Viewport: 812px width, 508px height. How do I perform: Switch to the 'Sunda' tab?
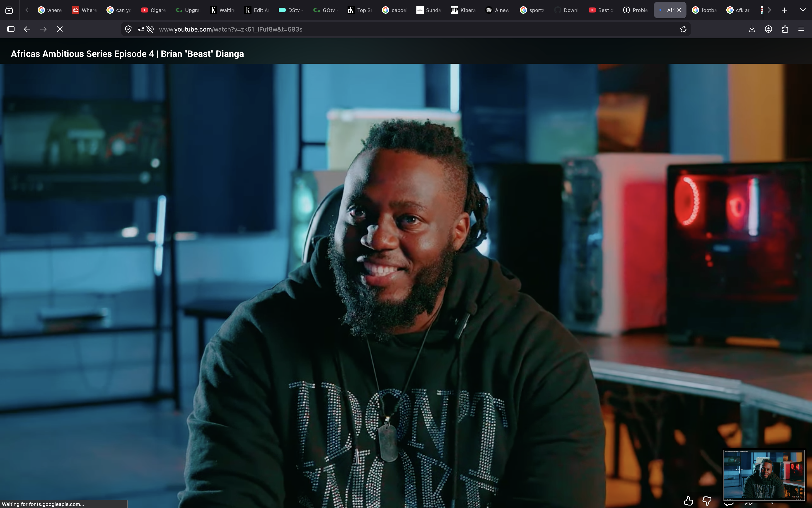(428, 10)
